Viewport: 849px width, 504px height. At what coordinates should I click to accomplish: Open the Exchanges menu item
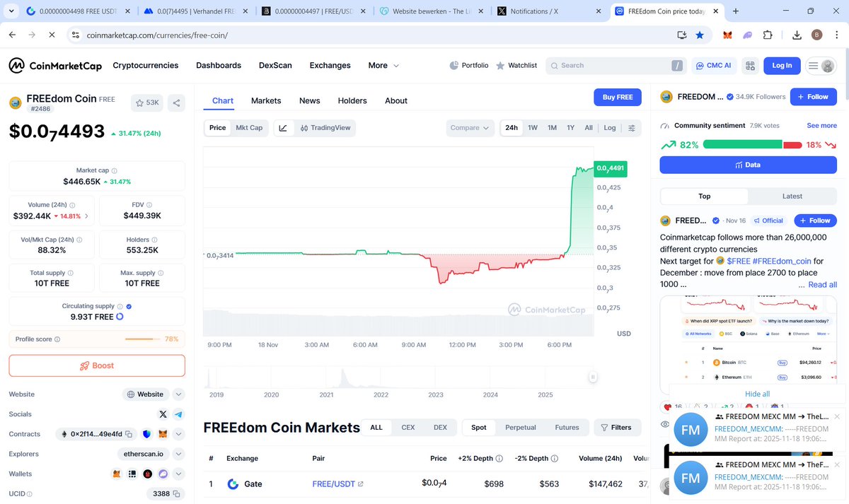pyautogui.click(x=330, y=65)
